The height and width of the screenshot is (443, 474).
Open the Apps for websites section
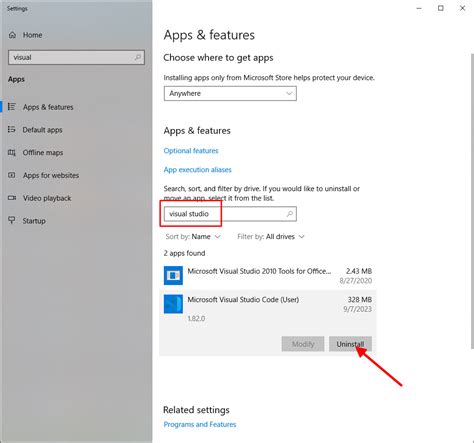coord(51,175)
